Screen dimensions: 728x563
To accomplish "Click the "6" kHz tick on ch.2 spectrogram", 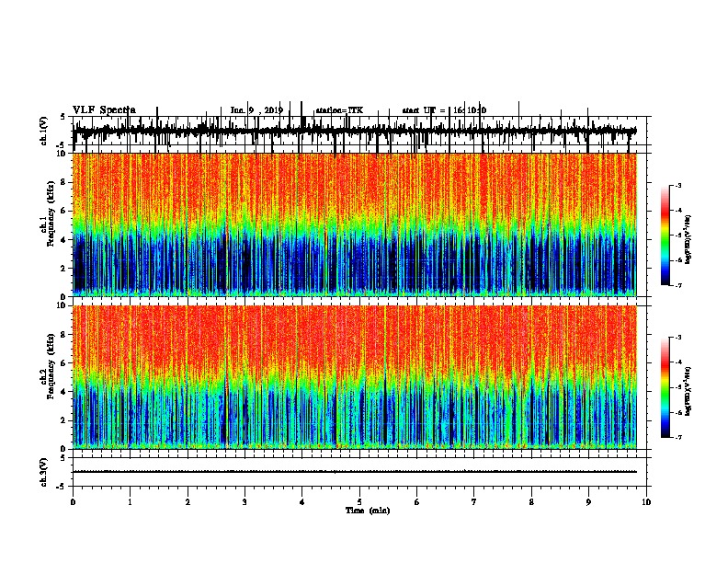I will [64, 362].
